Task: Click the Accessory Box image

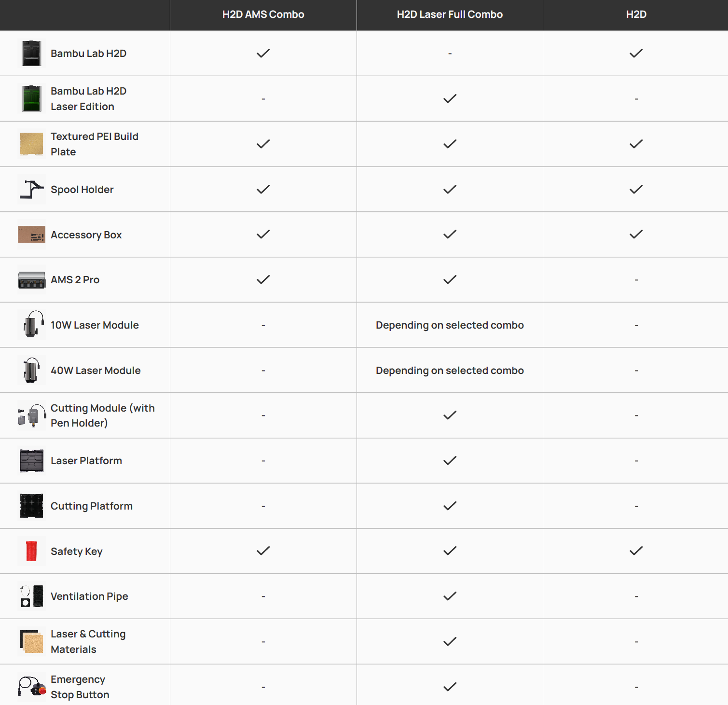Action: pos(32,235)
